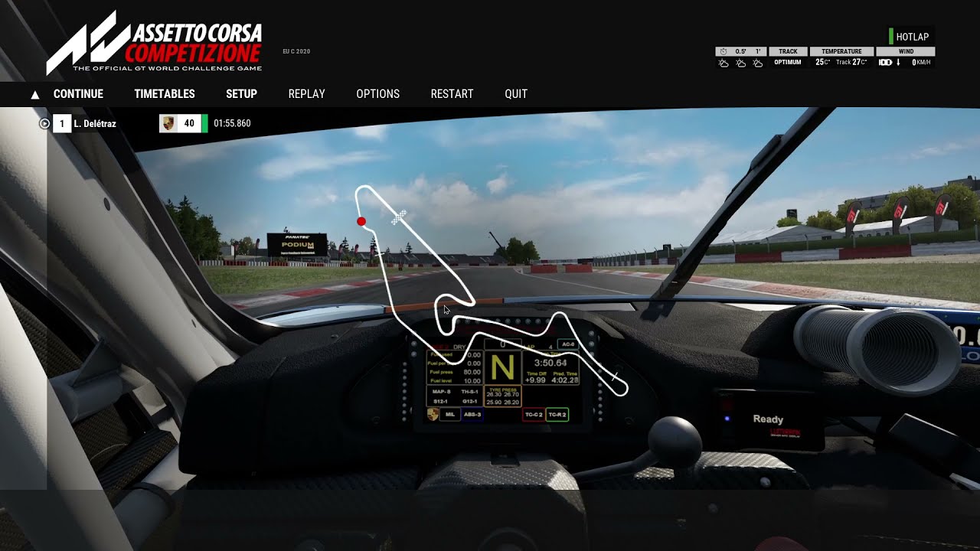Screen dimensions: 980x551
Task: Select the position 1 box in the standings
Action: [x=62, y=123]
